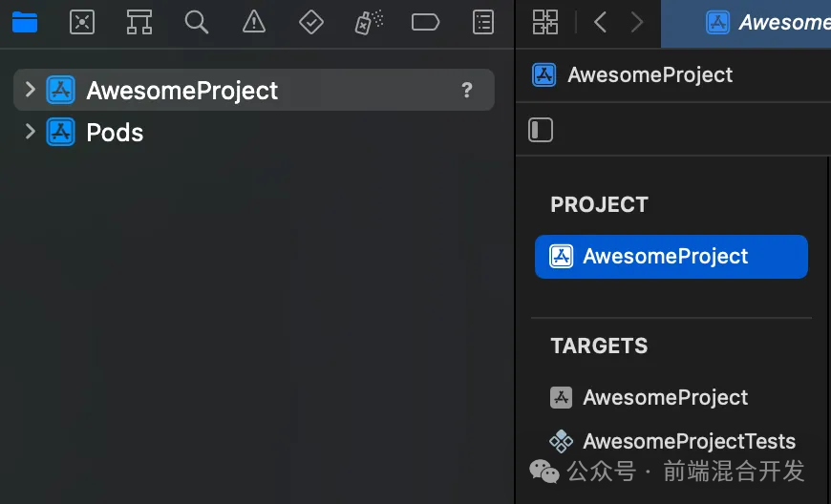
Task: Open the Report navigator list icon
Action: (482, 22)
